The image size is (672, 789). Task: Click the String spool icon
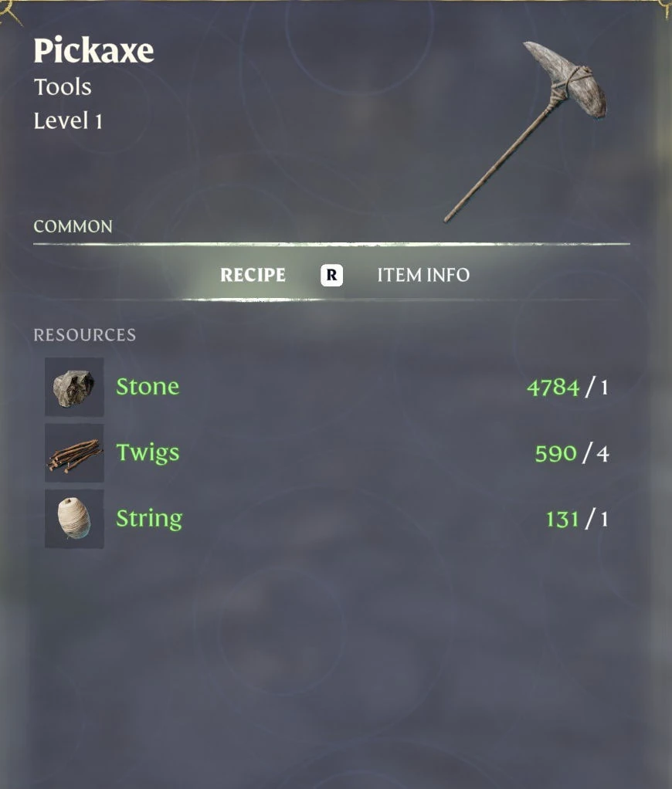click(x=74, y=519)
